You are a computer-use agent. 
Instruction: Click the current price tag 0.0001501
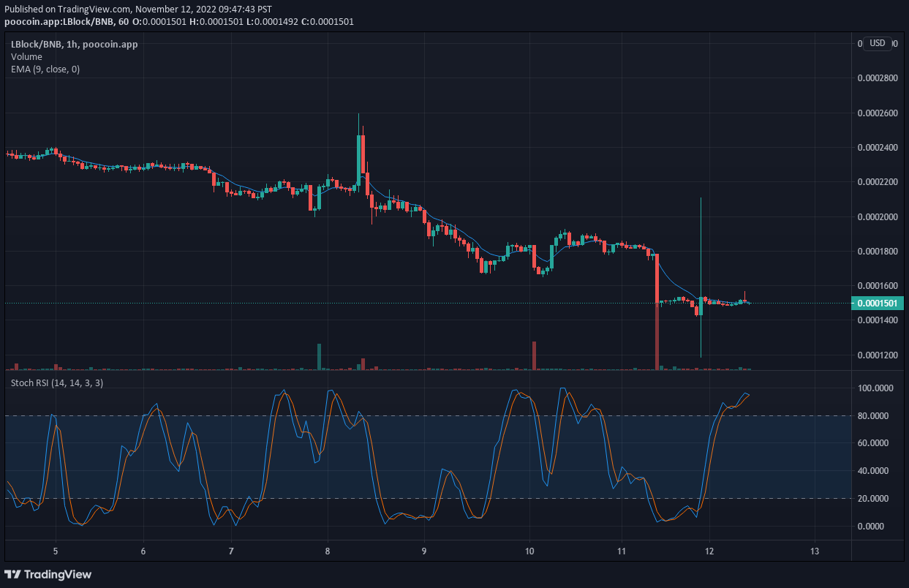point(878,303)
